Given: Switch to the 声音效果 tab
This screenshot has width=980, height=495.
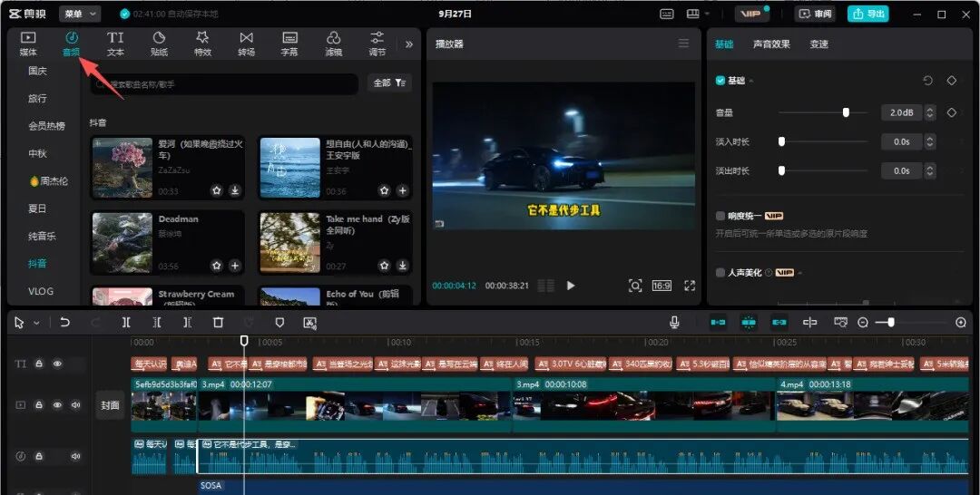Looking at the screenshot, I should coord(771,44).
